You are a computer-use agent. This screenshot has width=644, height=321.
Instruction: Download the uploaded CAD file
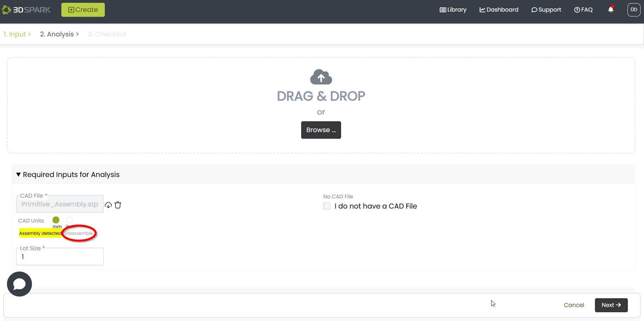click(x=108, y=205)
